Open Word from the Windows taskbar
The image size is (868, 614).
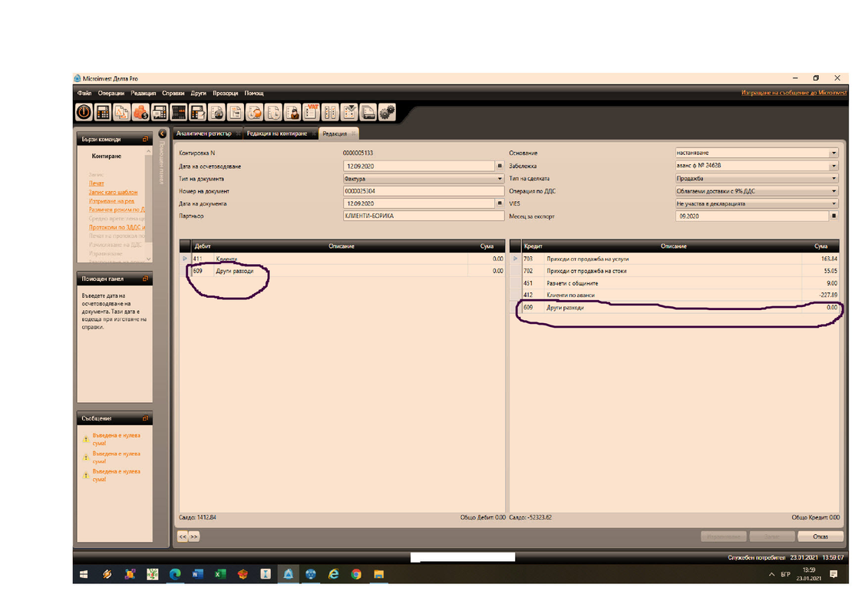click(x=198, y=574)
